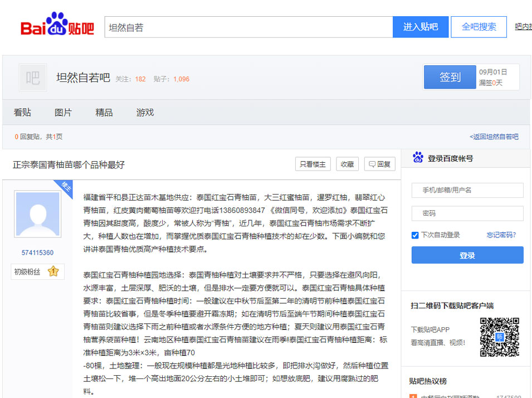532x398 pixels.
Task: Click the gold star level badge
Action: (x=53, y=271)
